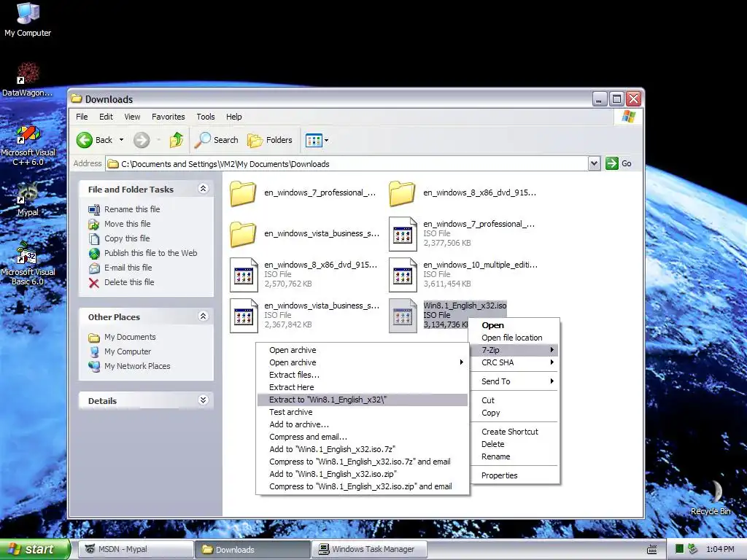
Task: Choose Open file location
Action: 514,338
